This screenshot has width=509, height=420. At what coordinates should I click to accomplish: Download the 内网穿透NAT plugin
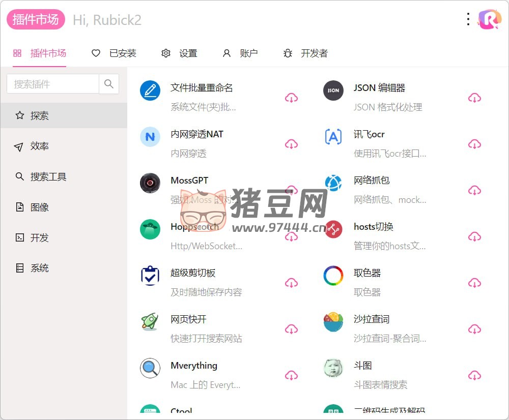(x=291, y=144)
